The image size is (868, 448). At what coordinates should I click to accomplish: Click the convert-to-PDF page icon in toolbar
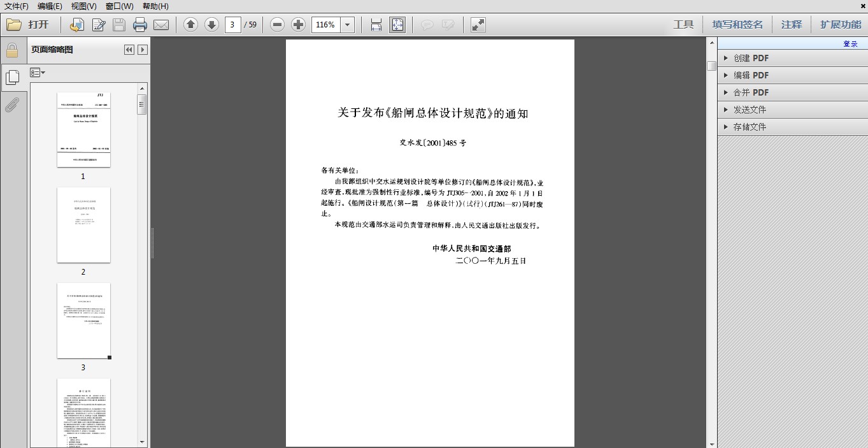pyautogui.click(x=77, y=25)
